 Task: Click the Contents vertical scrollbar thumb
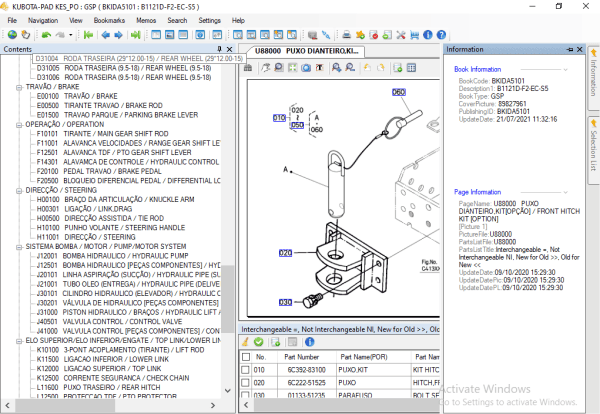pos(228,299)
